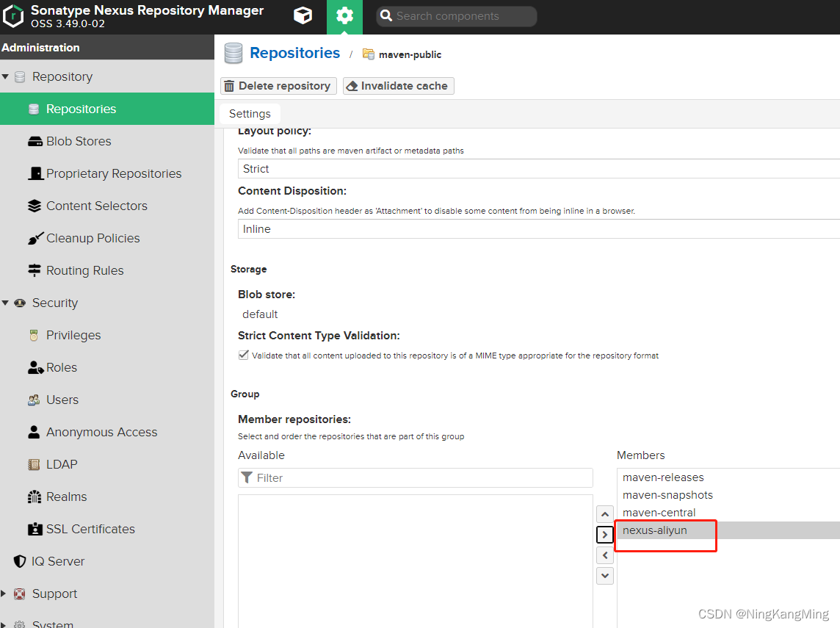This screenshot has width=840, height=628.
Task: Select maven-snapshots in Members list
Action: coord(728,495)
